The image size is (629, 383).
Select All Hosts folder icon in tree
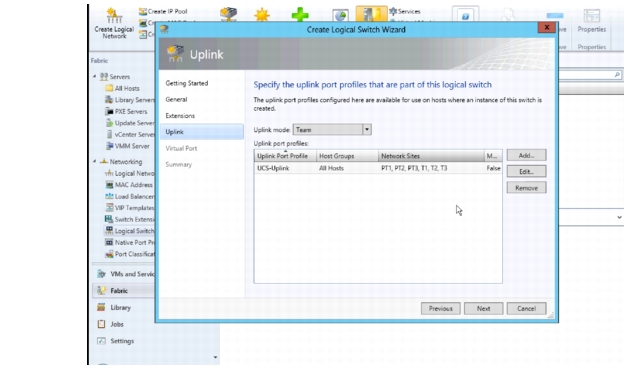tap(109, 88)
